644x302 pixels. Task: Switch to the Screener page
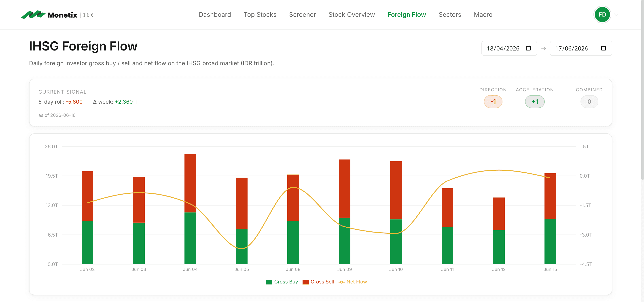pyautogui.click(x=302, y=15)
